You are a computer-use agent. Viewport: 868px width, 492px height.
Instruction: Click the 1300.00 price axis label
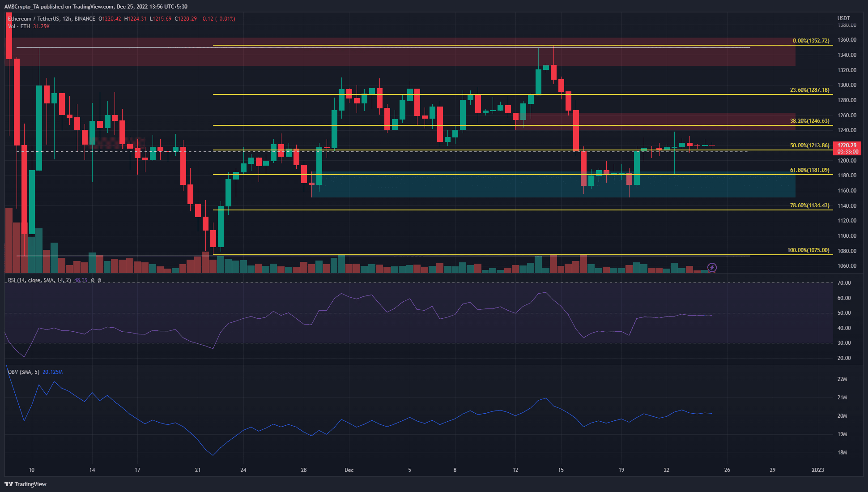(x=847, y=85)
